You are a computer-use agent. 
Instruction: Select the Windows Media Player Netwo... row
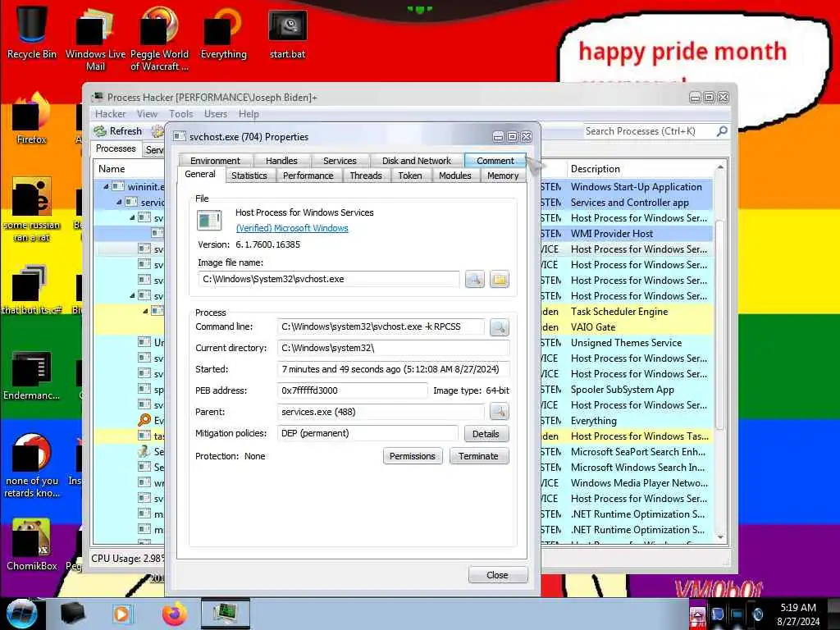639,482
